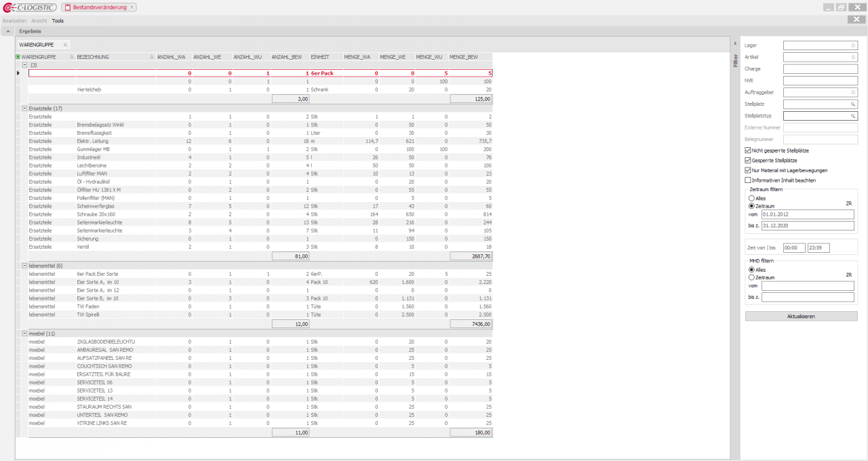Switch to the Bestandsveränderung tab

click(98, 7)
